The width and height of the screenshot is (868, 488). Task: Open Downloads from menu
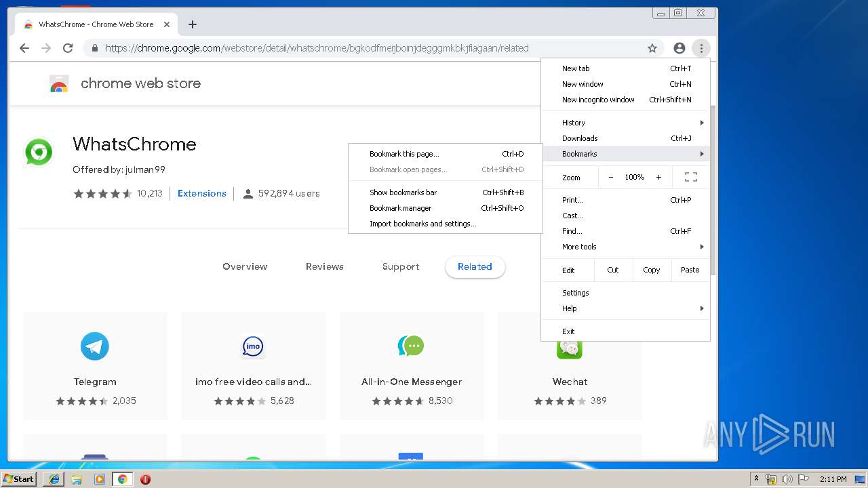[x=625, y=138]
